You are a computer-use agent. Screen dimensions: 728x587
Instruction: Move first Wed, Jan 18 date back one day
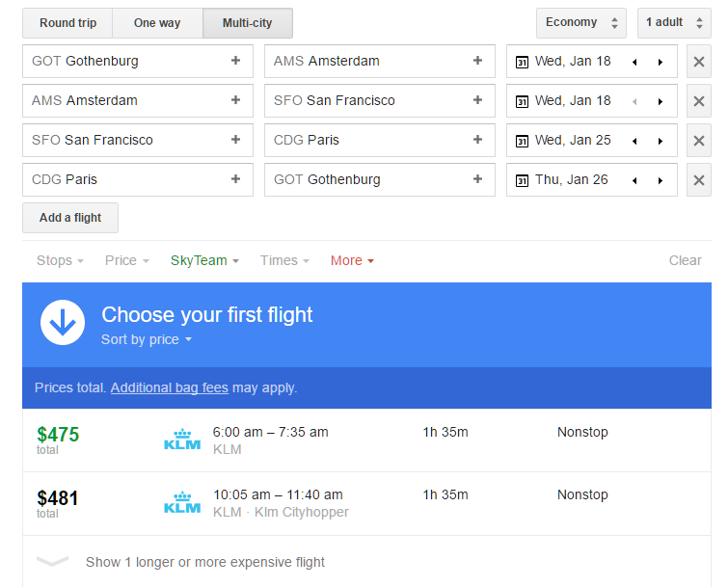click(x=634, y=62)
